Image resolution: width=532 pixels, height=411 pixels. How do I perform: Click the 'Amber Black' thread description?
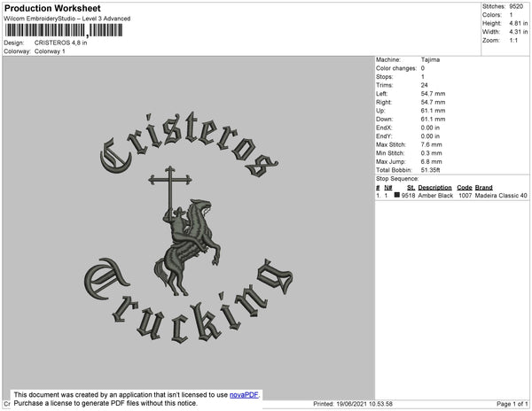435,196
